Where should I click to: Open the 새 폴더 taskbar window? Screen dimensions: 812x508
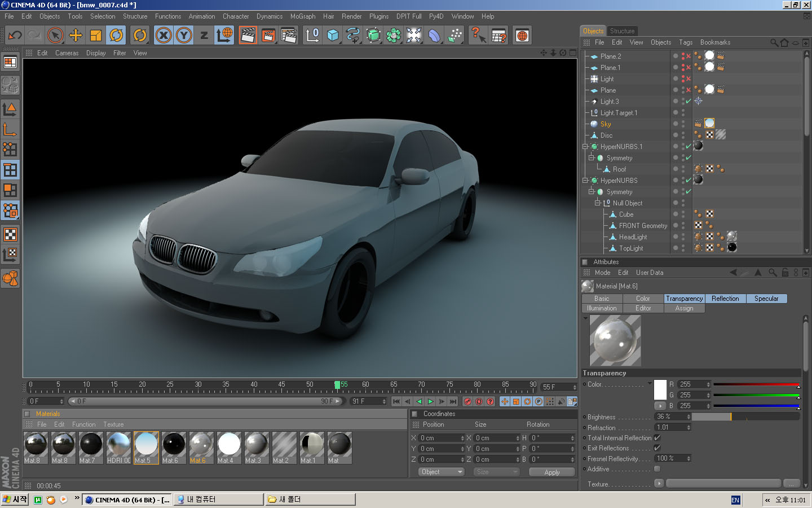click(x=311, y=500)
